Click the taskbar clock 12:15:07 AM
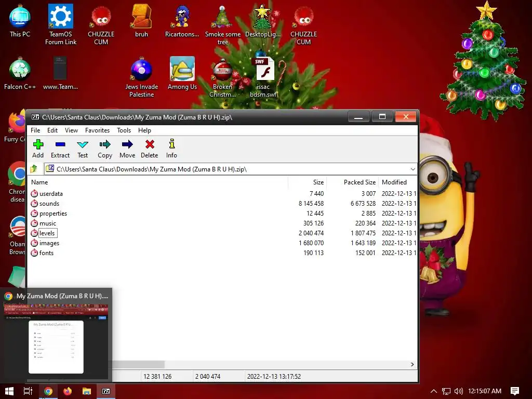Screen dimensions: 532x399 [x=485, y=391]
